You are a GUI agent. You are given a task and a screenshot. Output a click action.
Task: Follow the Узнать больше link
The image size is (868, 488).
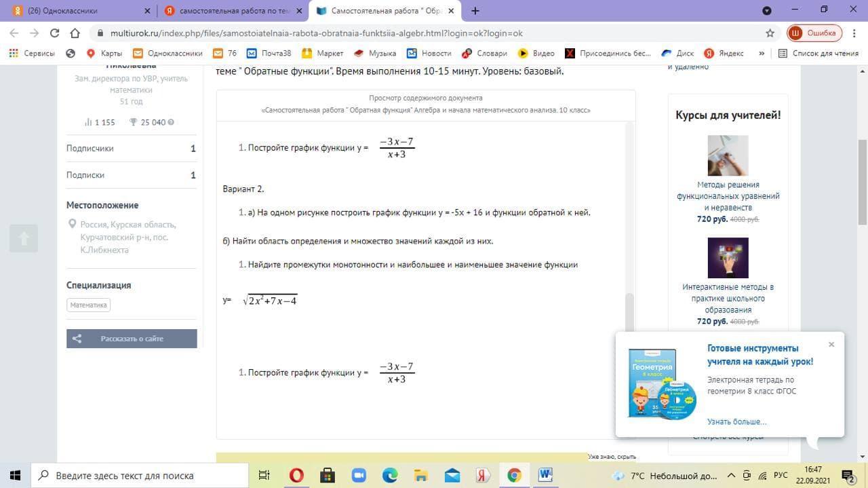click(x=736, y=421)
